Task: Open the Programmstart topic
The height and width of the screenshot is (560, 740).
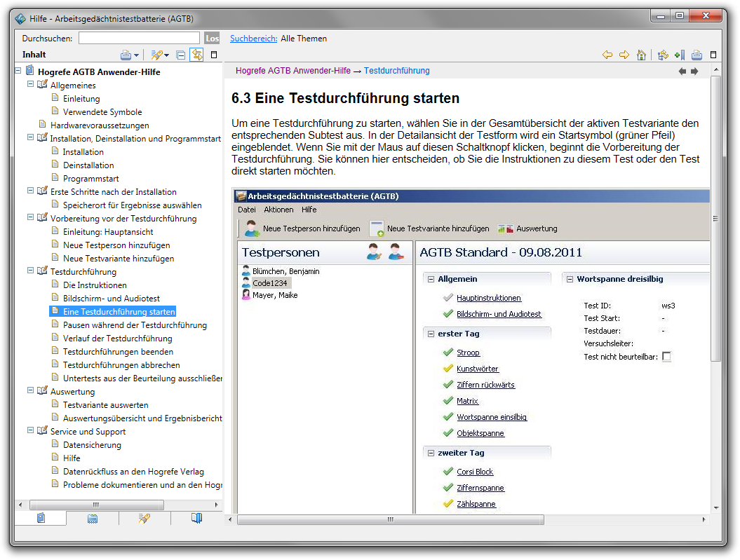Action: pos(90,179)
